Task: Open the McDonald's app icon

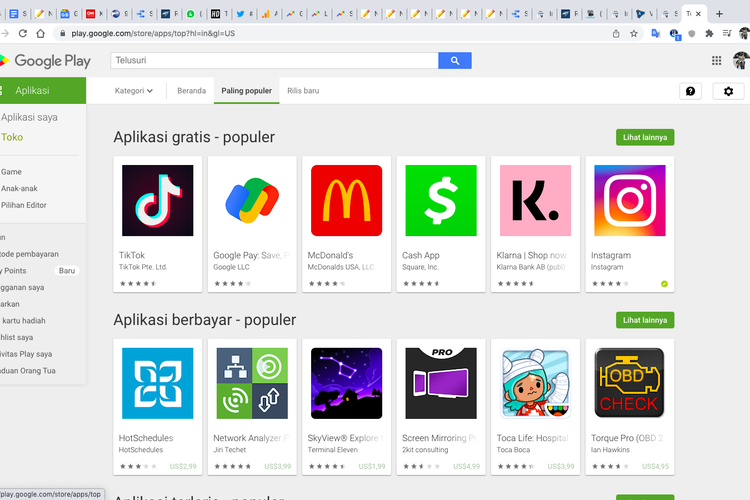Action: (346, 200)
